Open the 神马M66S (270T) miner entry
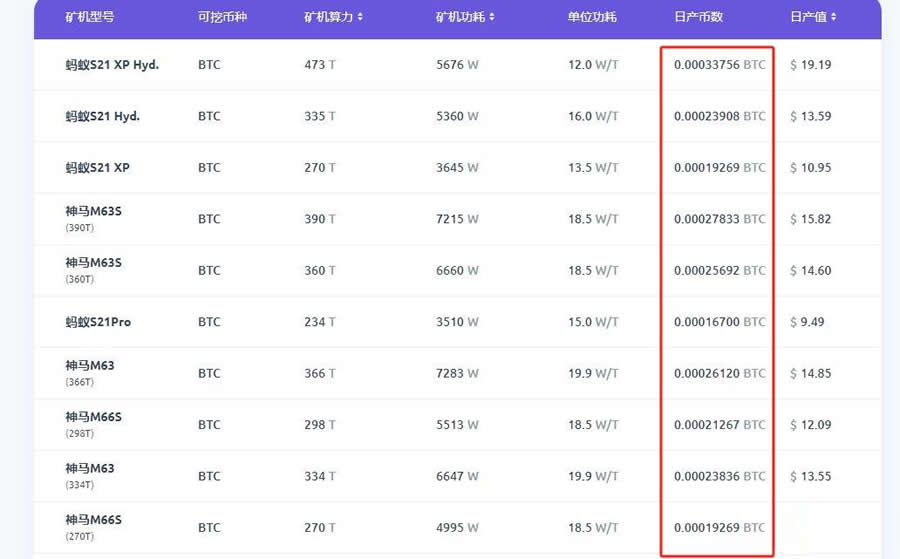Screen dimensions: 900x559 (94, 527)
